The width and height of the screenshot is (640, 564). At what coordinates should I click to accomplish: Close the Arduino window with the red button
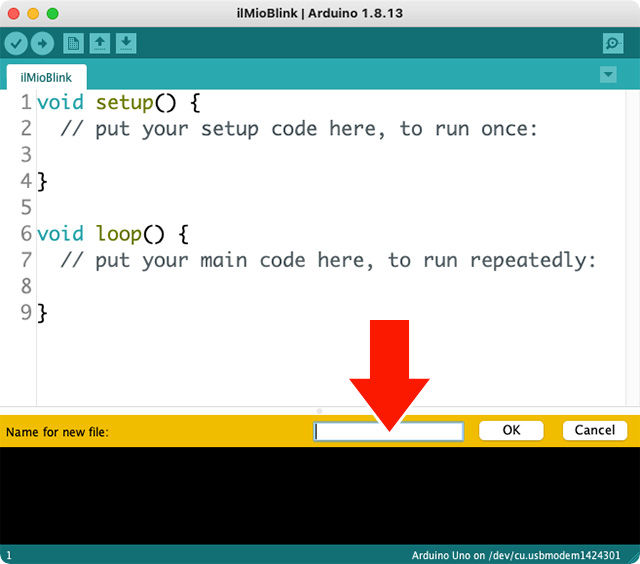pyautogui.click(x=13, y=13)
